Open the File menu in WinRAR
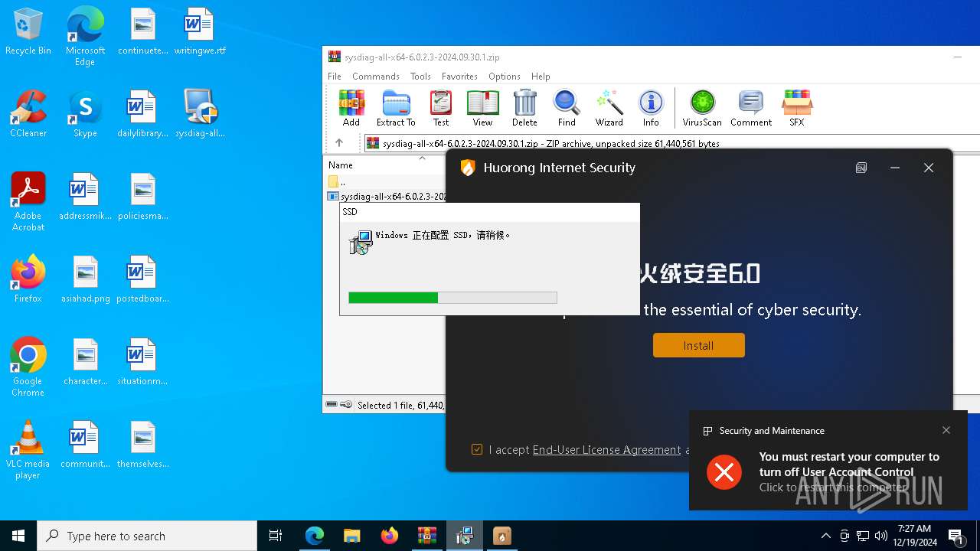This screenshot has height=551, width=980. 335,77
